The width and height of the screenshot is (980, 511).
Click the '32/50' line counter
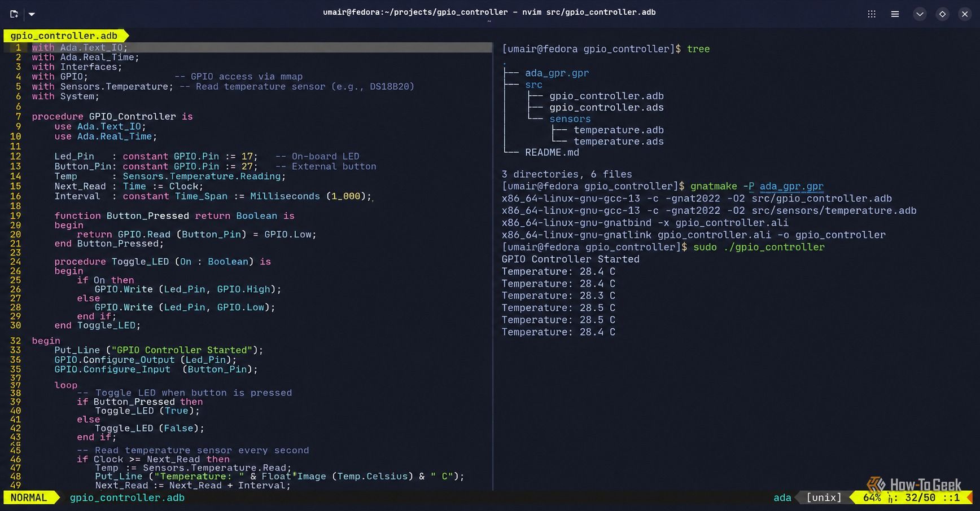pos(920,497)
